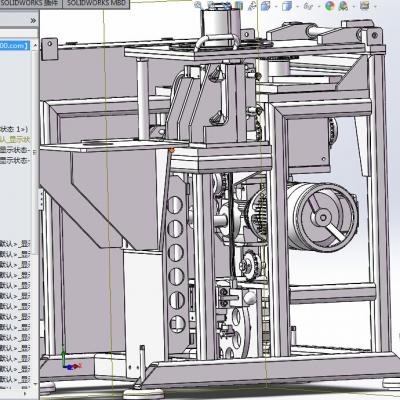Click the Display Style box icon

point(287,5)
